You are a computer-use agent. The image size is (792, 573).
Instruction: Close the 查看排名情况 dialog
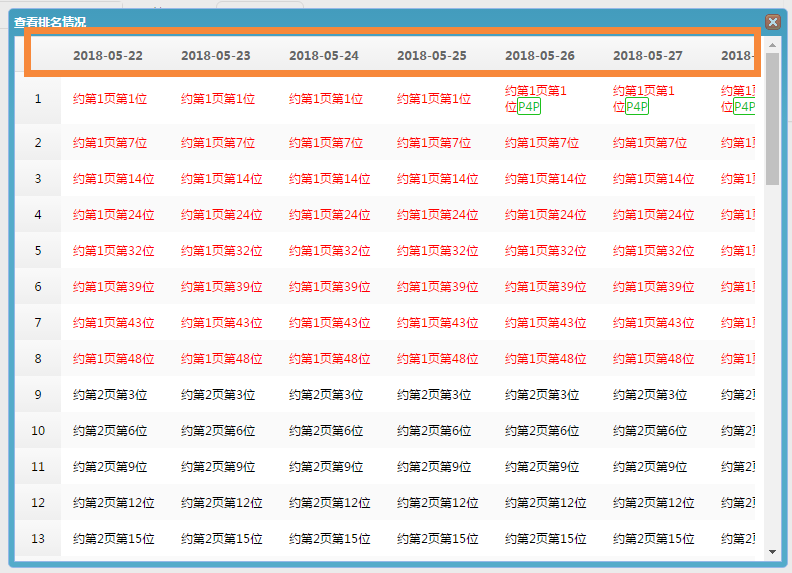click(772, 22)
